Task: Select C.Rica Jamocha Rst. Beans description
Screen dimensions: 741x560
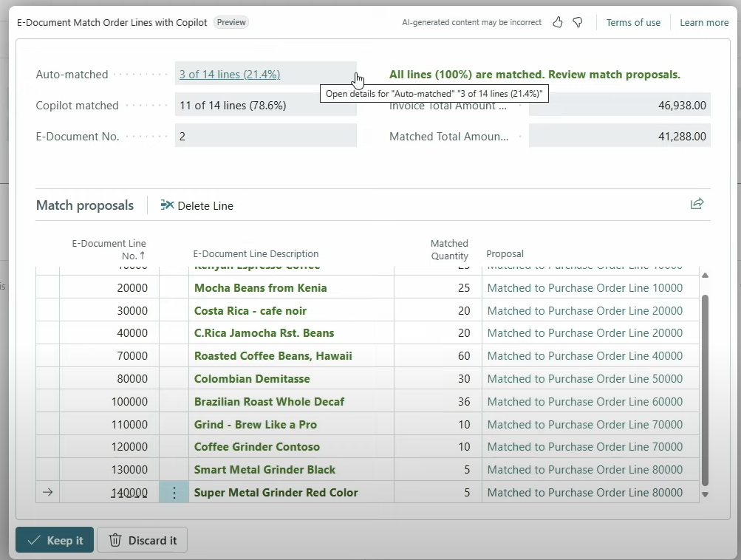Action: 264,333
